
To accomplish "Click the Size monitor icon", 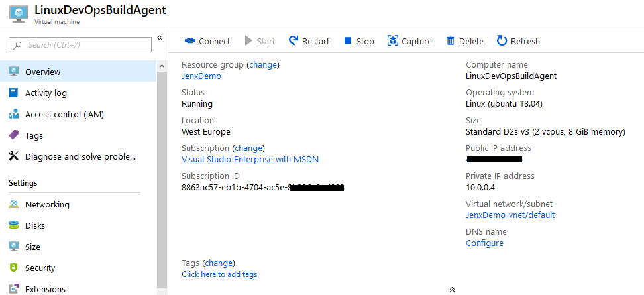I will 13,247.
